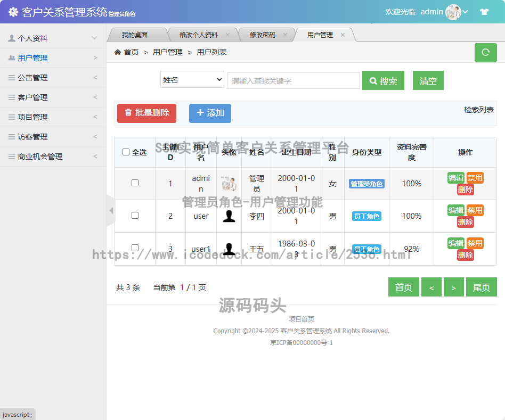The width and height of the screenshot is (505, 420).
Task: Go to home via house icon
Action: 118,52
